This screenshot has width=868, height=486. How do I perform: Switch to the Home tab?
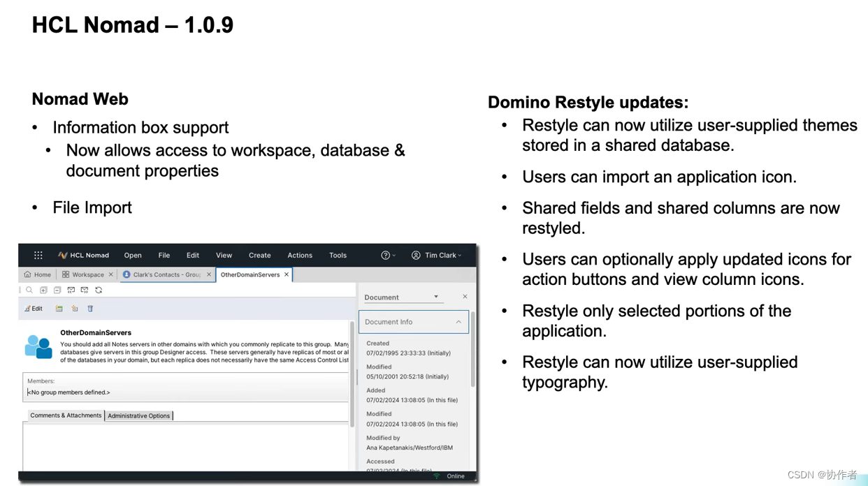point(37,274)
